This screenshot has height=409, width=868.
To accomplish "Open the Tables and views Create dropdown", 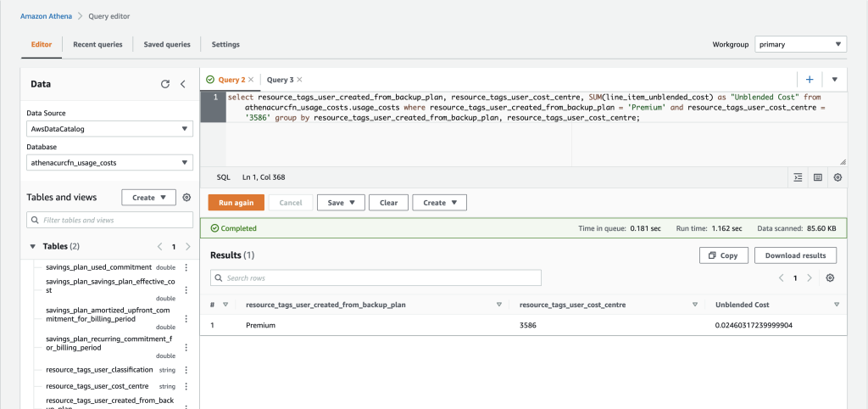I will click(x=149, y=198).
